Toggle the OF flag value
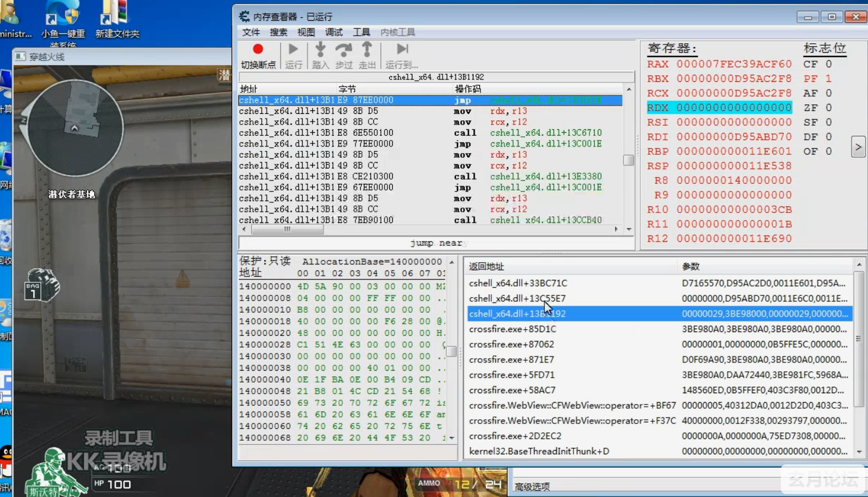This screenshot has height=497, width=868. (x=828, y=151)
